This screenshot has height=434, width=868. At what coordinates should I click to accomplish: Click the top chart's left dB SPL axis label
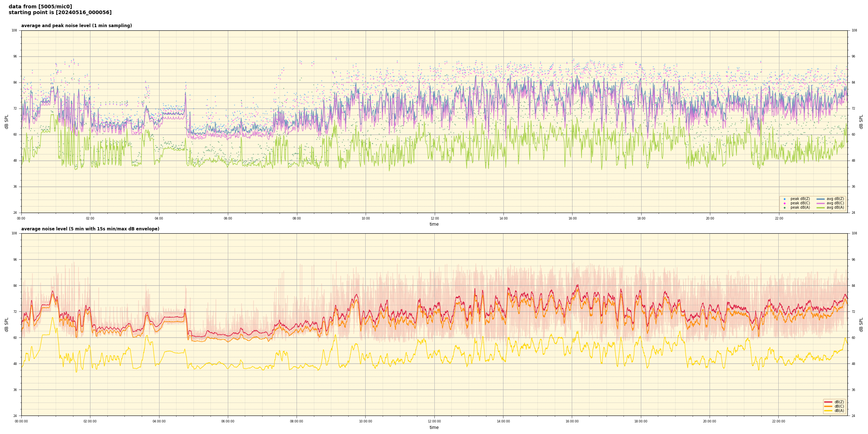7,122
